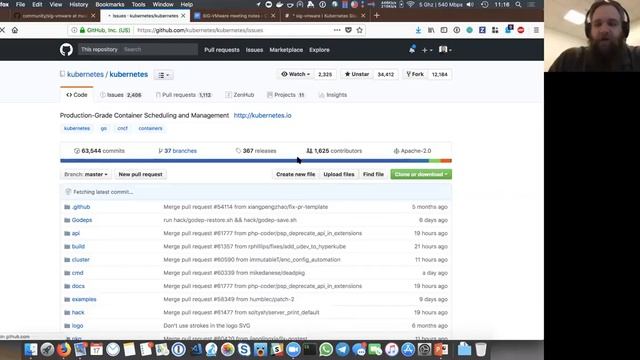Switch to SIG-VMware meeting notes browser tab
Screen dimensions: 640x360
point(234,16)
